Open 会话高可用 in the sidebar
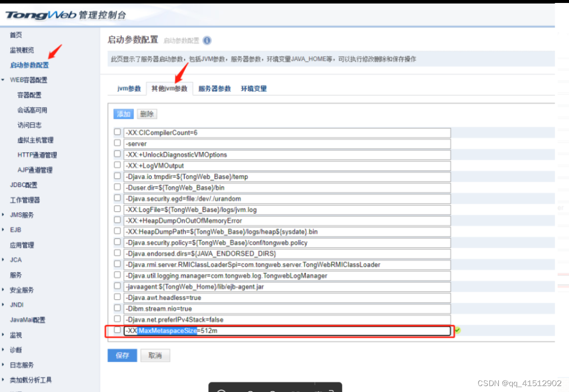 32,110
